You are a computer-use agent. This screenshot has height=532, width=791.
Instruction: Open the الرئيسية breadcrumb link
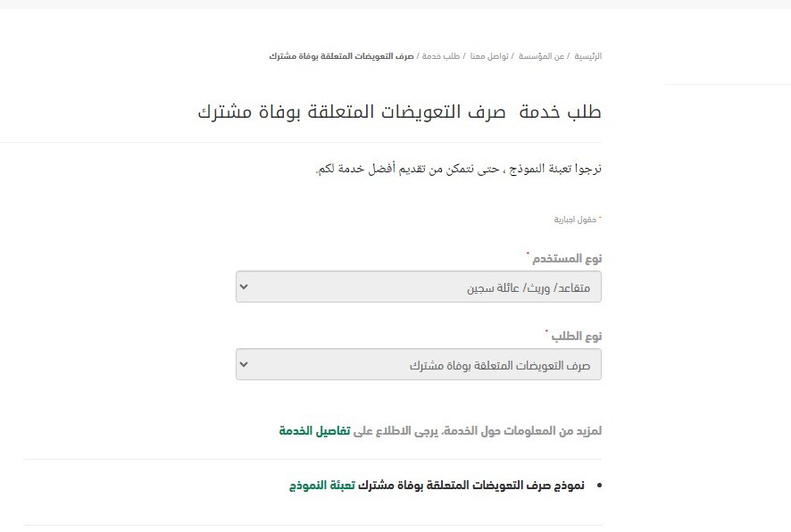click(x=587, y=56)
